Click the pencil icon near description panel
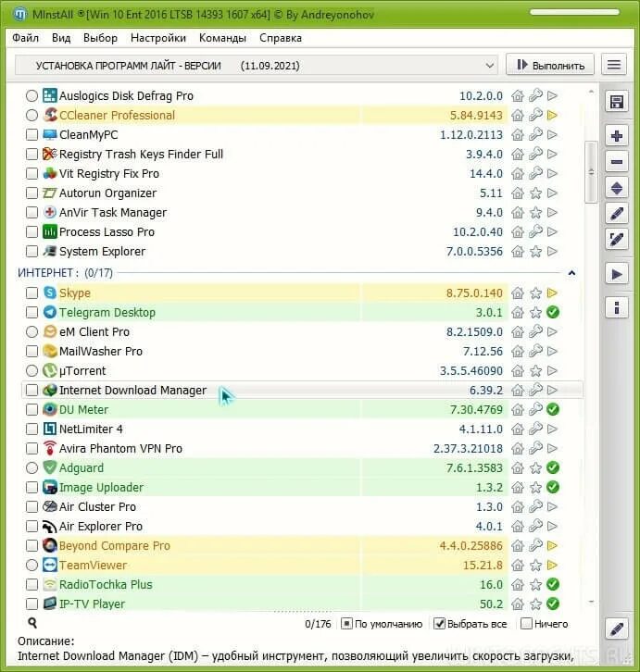This screenshot has height=672, width=640. [x=617, y=628]
